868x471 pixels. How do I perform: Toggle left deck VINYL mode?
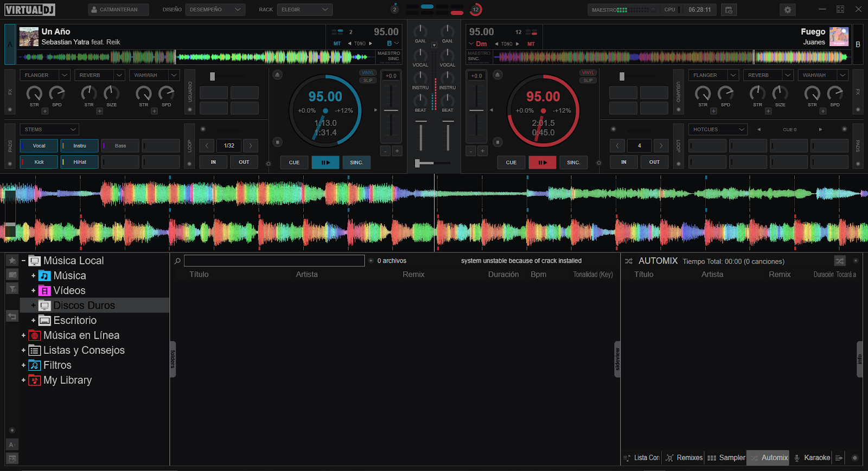[x=368, y=73]
